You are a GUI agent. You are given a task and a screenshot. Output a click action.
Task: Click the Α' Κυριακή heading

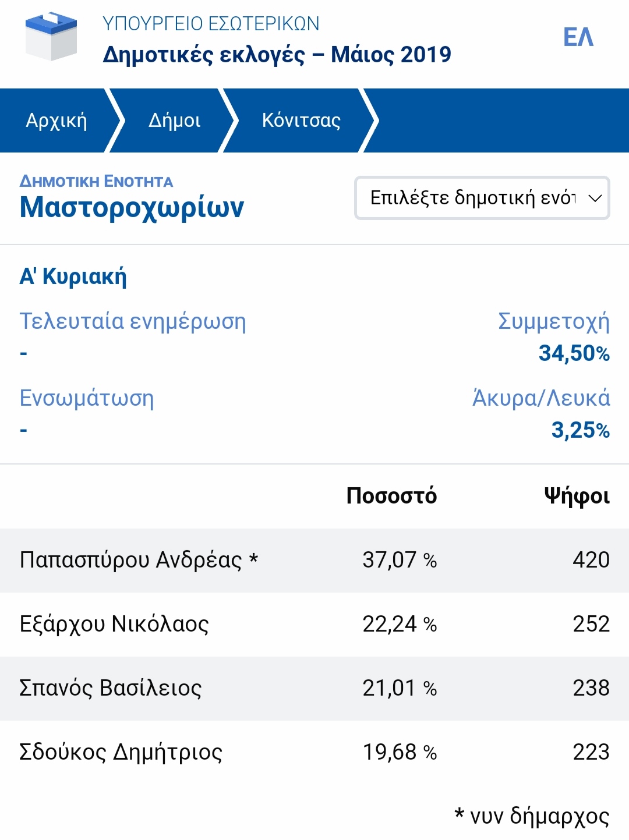(x=73, y=277)
